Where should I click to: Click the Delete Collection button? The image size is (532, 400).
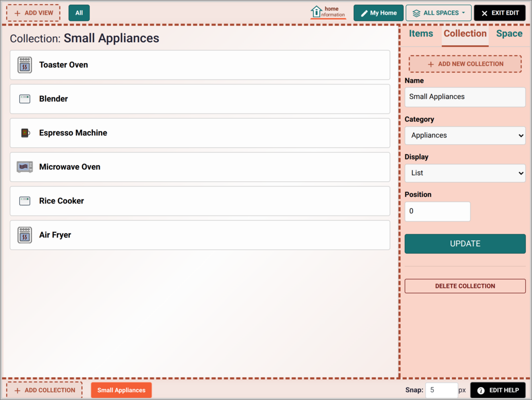click(465, 286)
